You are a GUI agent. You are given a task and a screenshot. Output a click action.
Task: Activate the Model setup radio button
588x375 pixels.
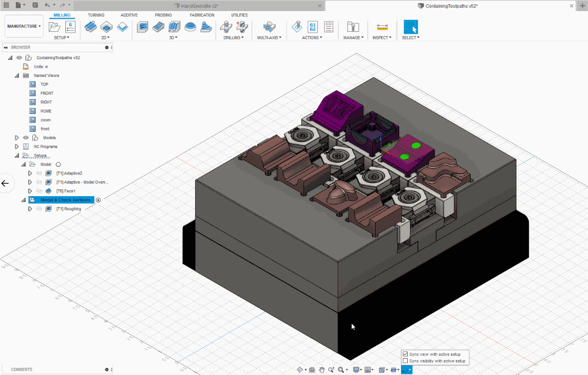tap(58, 164)
